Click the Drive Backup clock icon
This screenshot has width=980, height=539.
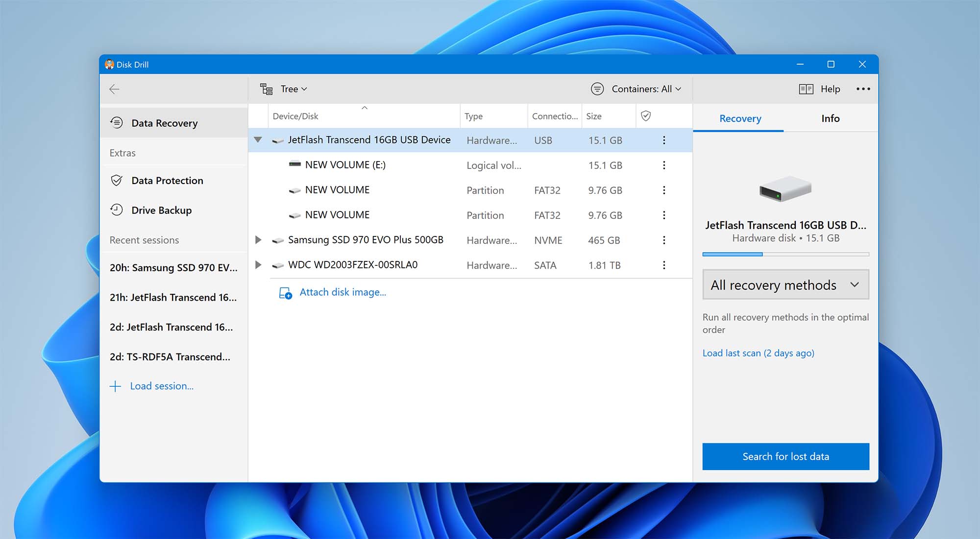coord(116,210)
